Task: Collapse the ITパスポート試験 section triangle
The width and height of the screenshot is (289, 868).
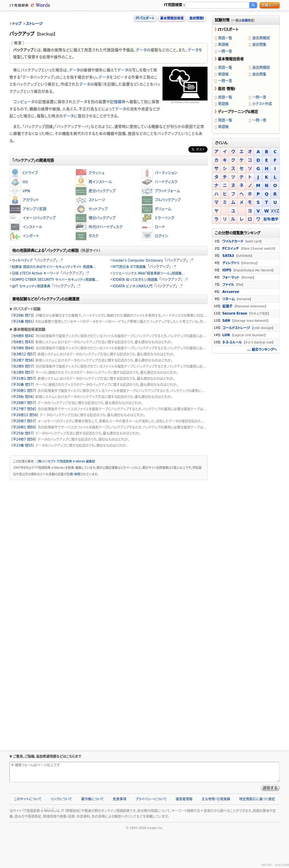Action: (x=11, y=309)
